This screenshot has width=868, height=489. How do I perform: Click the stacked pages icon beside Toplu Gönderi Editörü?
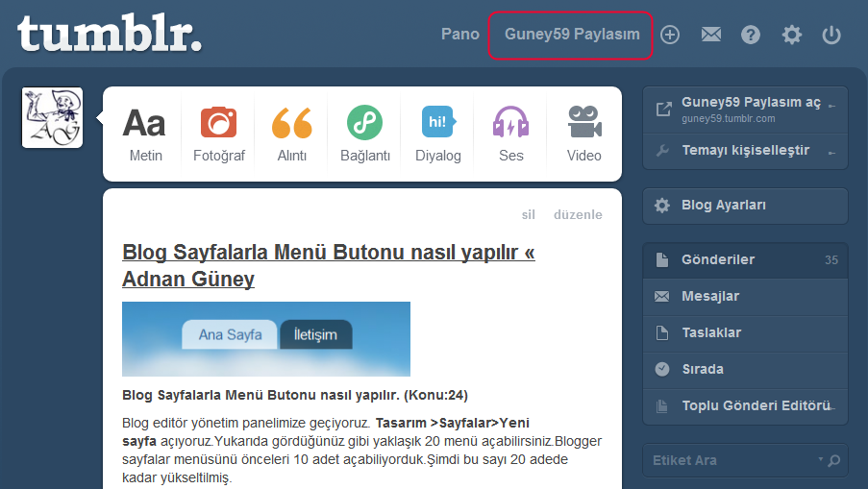tap(662, 406)
